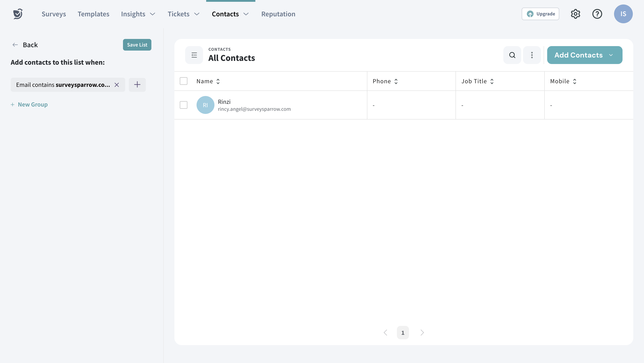Open the three-dot more options menu
The height and width of the screenshot is (363, 644).
[x=532, y=55]
